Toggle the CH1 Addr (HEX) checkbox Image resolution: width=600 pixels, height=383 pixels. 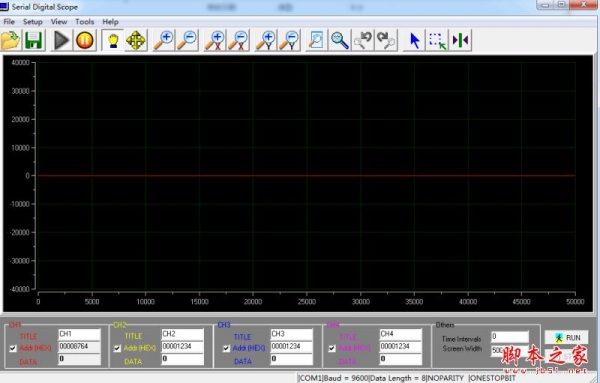pyautogui.click(x=13, y=348)
